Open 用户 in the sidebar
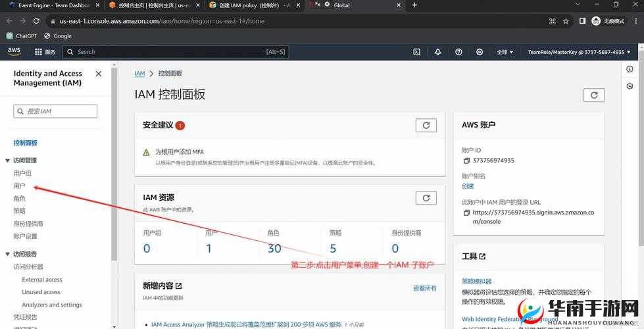The height and width of the screenshot is (329, 644). click(x=20, y=186)
